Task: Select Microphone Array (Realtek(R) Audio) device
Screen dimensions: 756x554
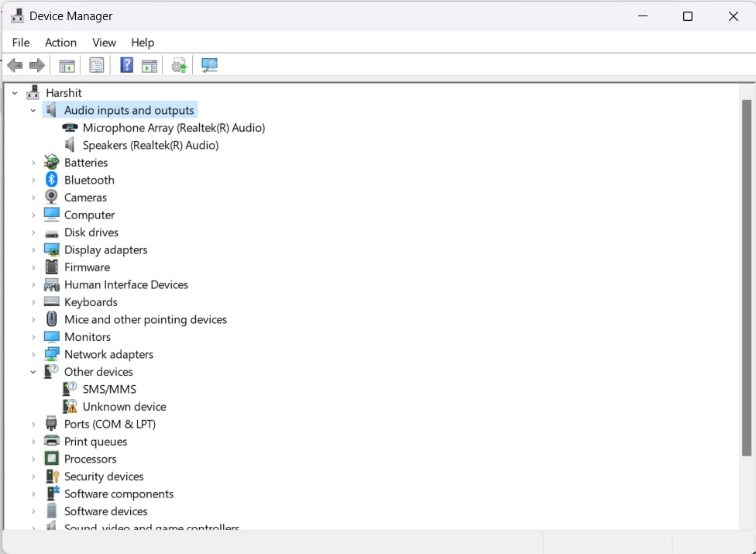Action: point(174,128)
